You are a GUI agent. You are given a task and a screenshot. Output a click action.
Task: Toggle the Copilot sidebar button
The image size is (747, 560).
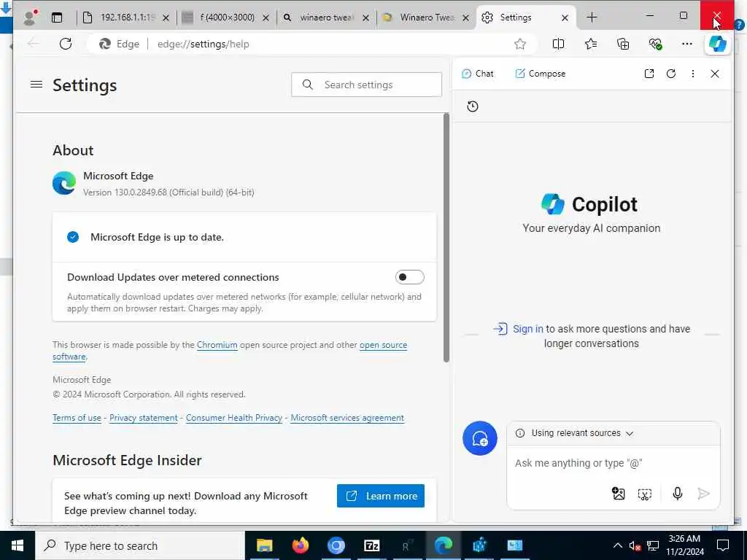(718, 44)
